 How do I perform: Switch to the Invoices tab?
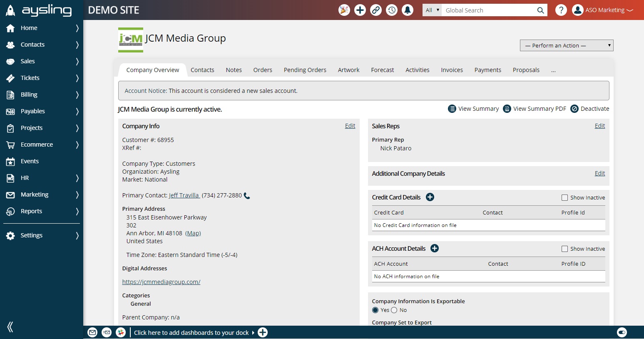[452, 70]
